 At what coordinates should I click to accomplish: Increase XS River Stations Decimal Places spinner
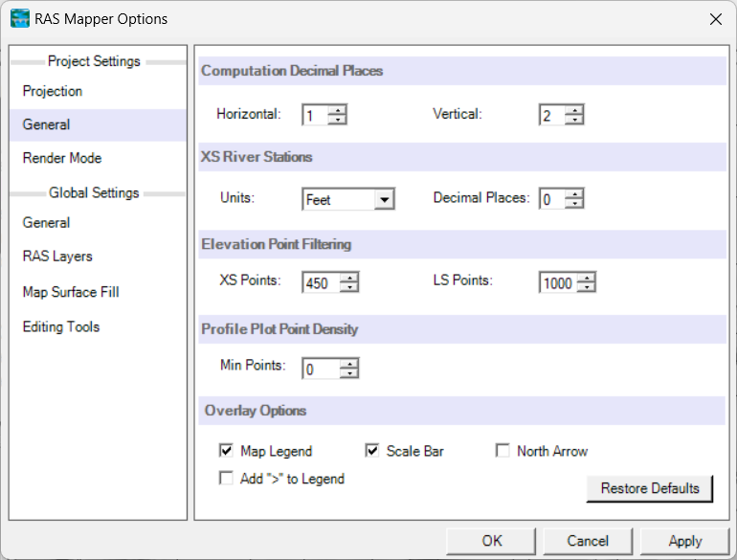[x=574, y=193]
